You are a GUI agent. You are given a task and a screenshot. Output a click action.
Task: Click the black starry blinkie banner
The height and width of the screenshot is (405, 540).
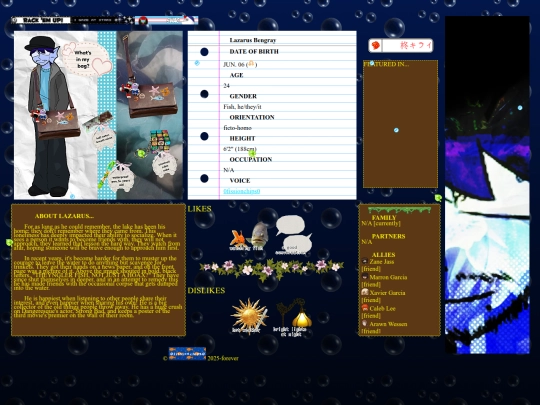pyautogui.click(x=103, y=20)
